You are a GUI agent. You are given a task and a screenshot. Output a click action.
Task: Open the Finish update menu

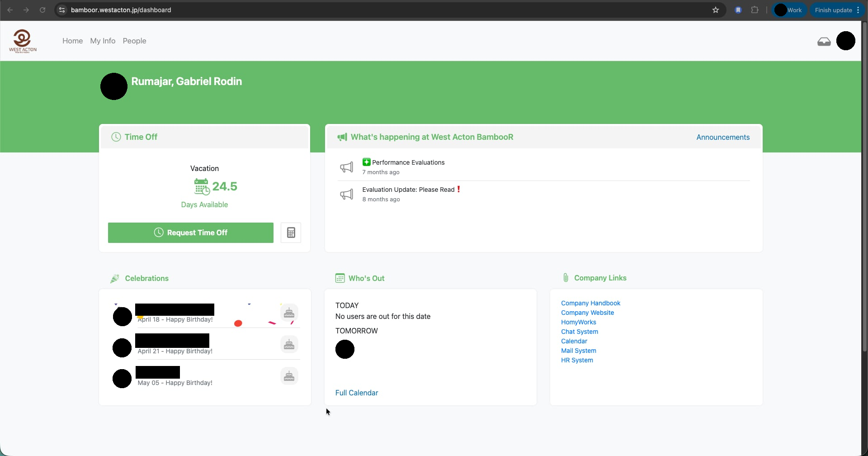(x=837, y=10)
